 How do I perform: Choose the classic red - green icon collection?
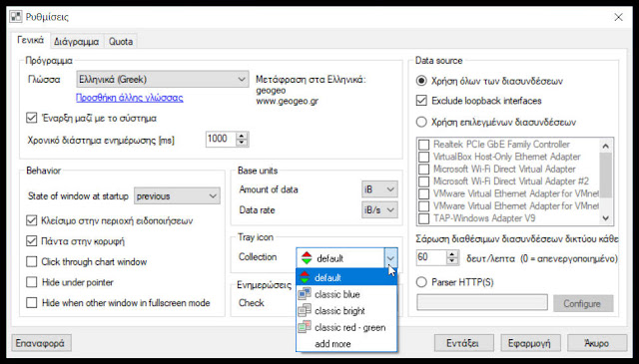click(346, 327)
